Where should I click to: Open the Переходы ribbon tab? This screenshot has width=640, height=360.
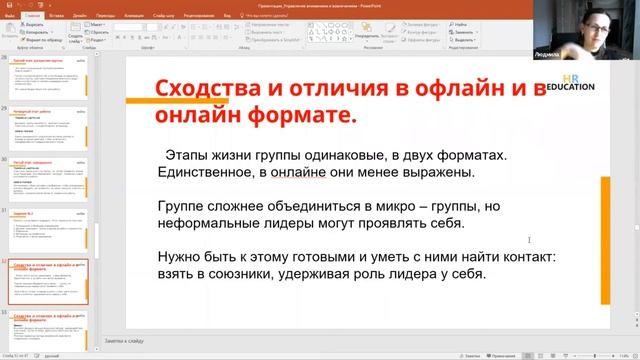(106, 16)
